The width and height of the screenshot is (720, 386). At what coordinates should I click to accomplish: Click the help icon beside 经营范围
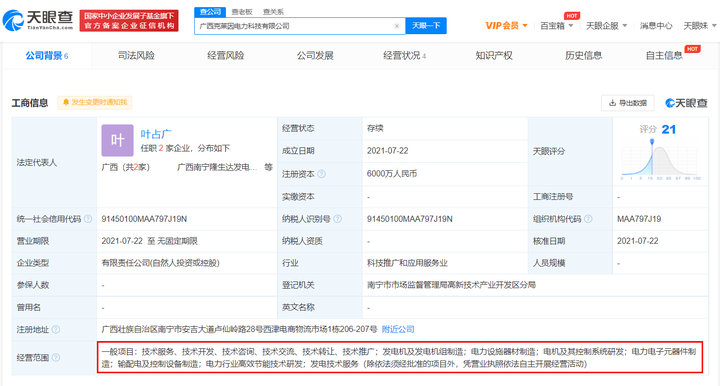pos(56,357)
